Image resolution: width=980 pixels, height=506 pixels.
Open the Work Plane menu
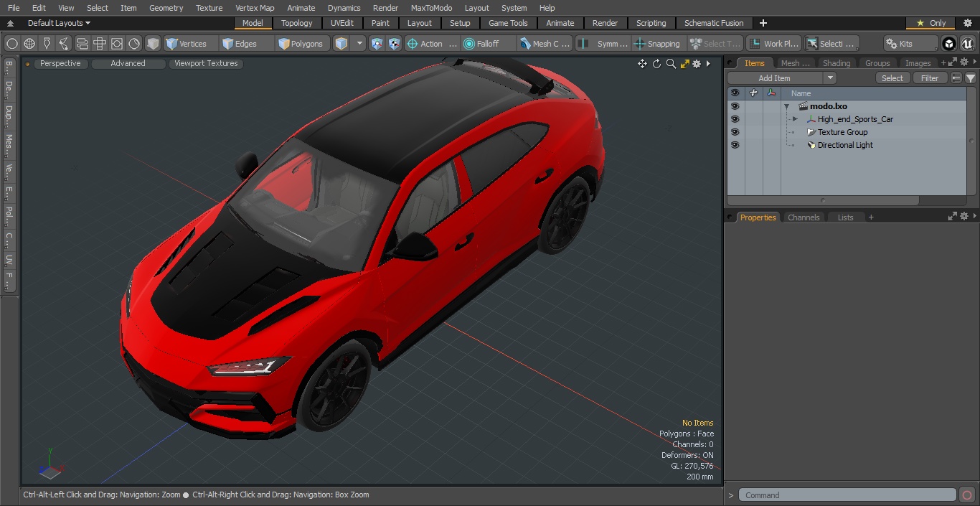773,44
